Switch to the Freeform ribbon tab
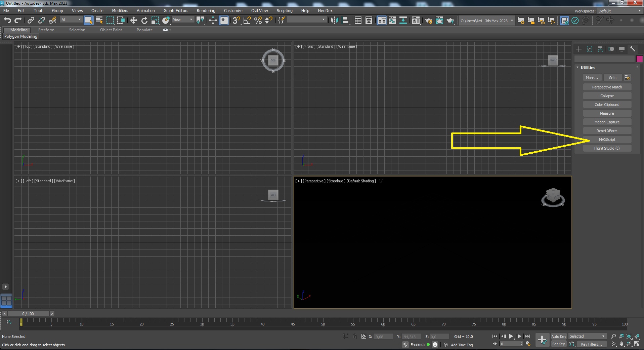 (x=46, y=30)
